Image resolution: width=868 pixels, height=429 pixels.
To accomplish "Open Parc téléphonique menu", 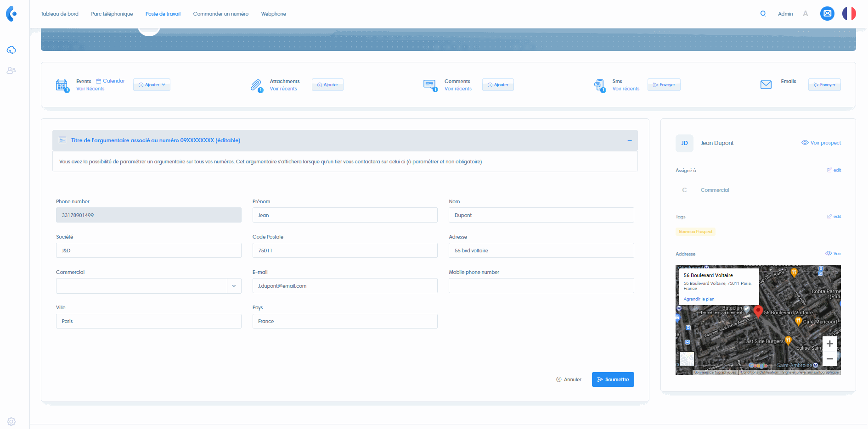I will tap(112, 14).
